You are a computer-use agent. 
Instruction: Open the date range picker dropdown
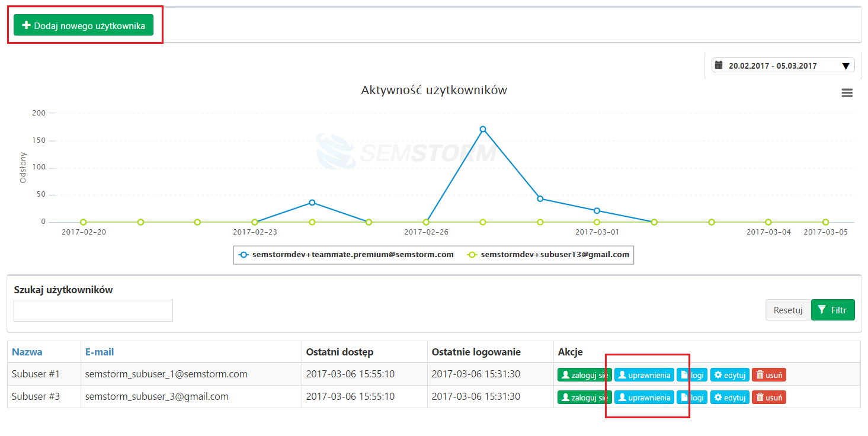coord(783,66)
